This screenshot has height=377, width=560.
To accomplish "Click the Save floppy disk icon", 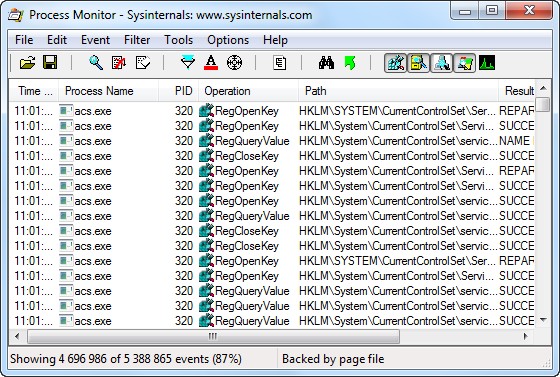I will (50, 62).
